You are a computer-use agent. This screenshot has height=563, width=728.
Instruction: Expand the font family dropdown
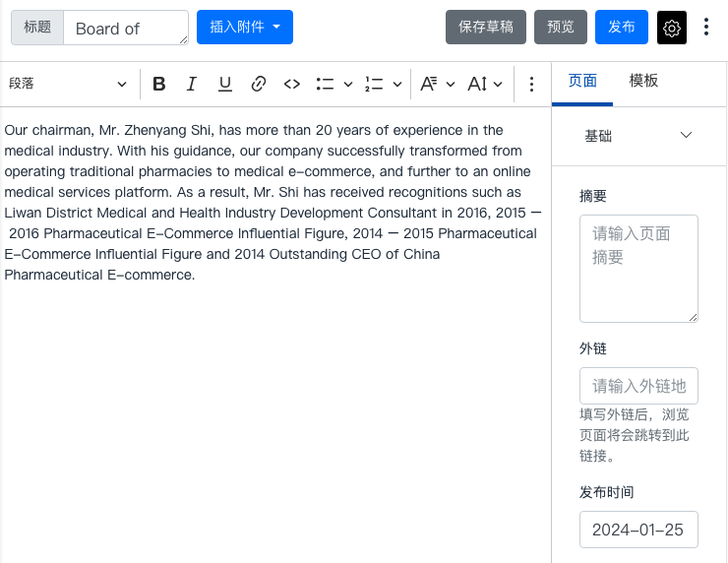pyautogui.click(x=437, y=85)
